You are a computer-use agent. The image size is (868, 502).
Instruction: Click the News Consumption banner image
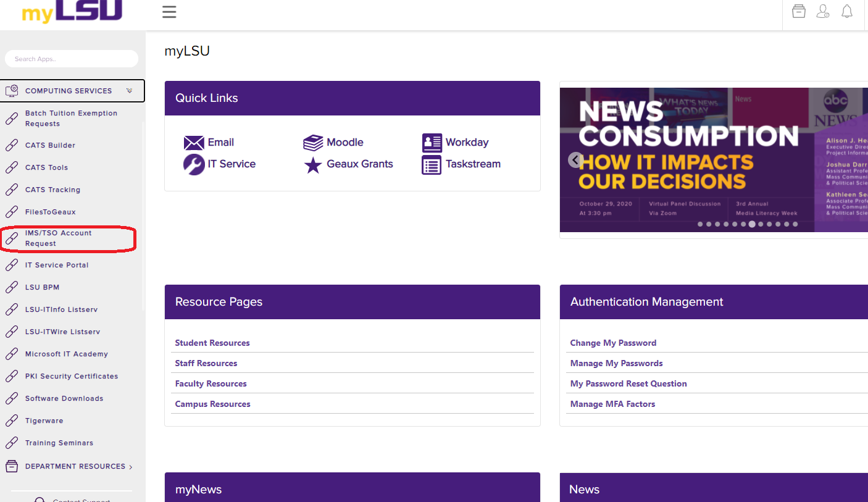pyautogui.click(x=714, y=159)
